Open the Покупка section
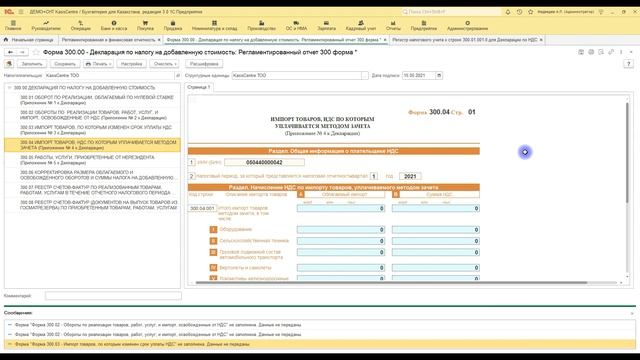 145,26
